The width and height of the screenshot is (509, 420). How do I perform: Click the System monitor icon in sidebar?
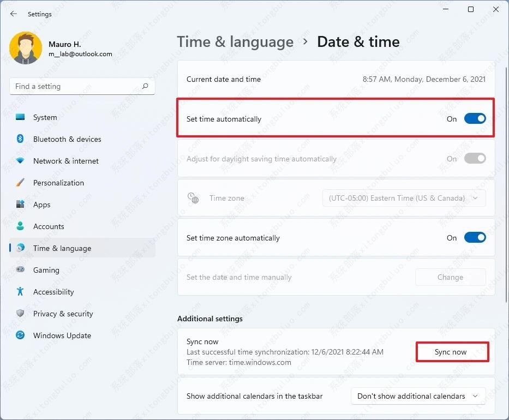click(20, 117)
